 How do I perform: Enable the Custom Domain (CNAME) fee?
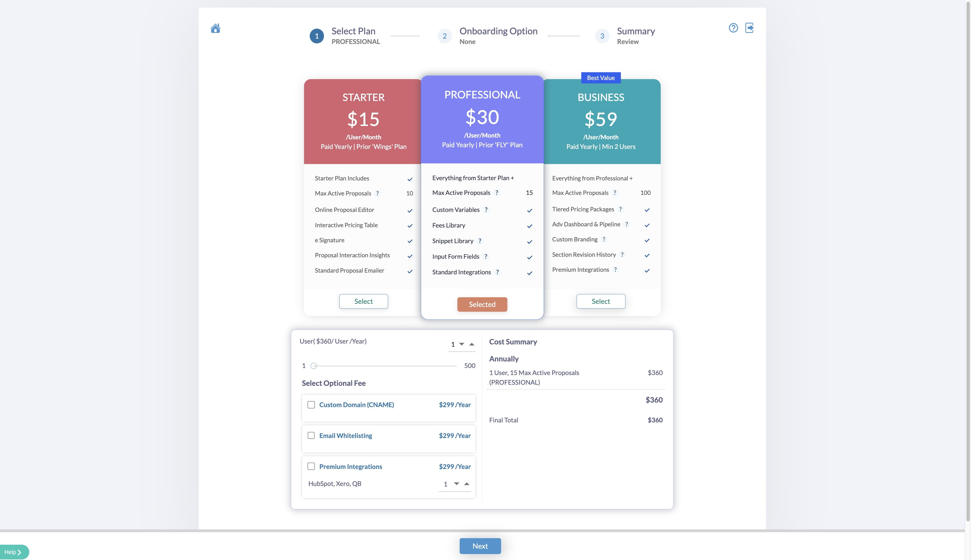click(311, 404)
